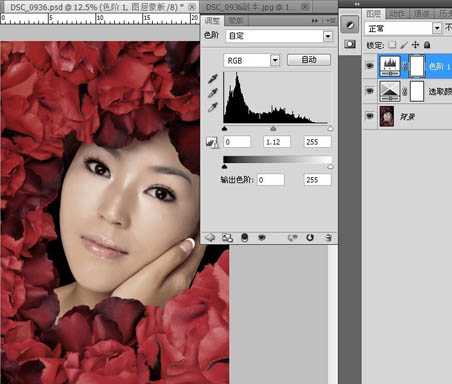Click the Selective Color adjustment thumbnail on 选取颜色 layer
This screenshot has width=452, height=384.
(x=390, y=91)
